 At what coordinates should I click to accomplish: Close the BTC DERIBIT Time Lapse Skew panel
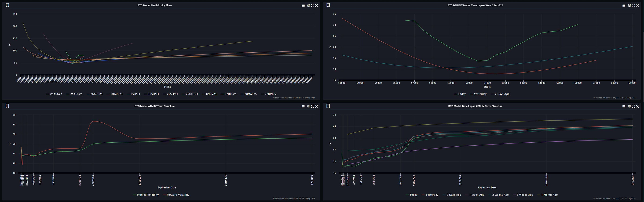637,6
